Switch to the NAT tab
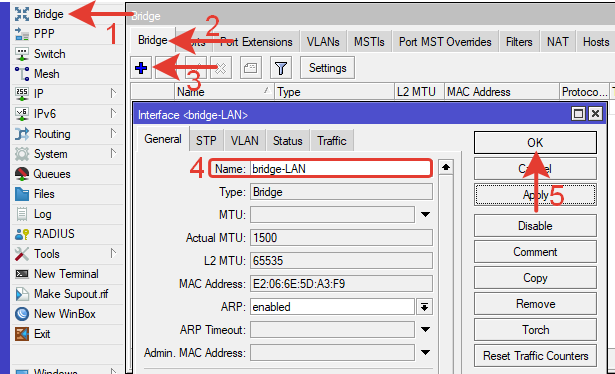This screenshot has width=615, height=374. coord(558,42)
